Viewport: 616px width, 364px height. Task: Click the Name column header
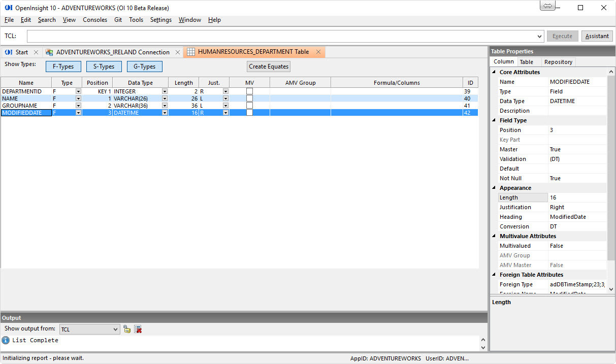26,83
